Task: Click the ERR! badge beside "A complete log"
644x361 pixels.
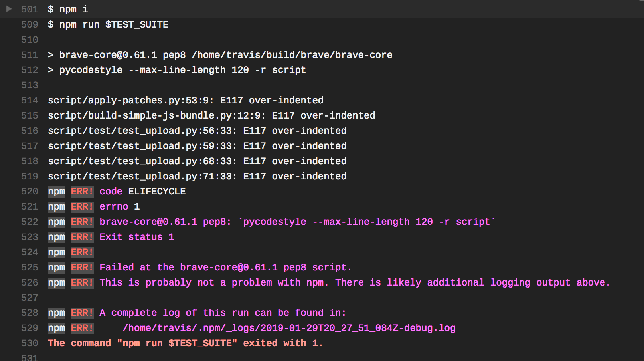Action: click(x=82, y=313)
